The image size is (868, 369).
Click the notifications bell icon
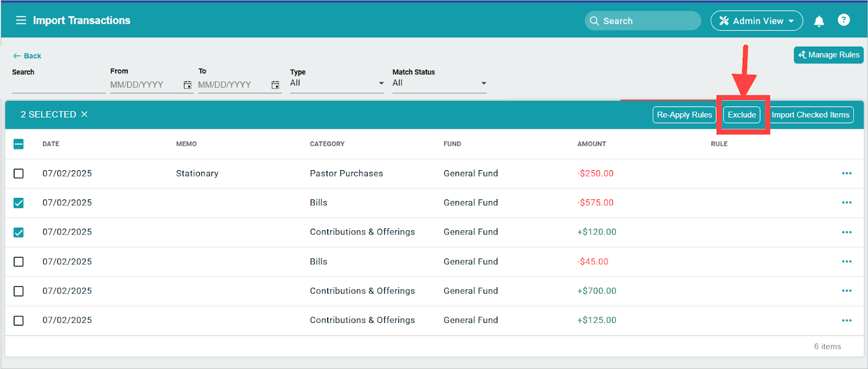(x=819, y=21)
